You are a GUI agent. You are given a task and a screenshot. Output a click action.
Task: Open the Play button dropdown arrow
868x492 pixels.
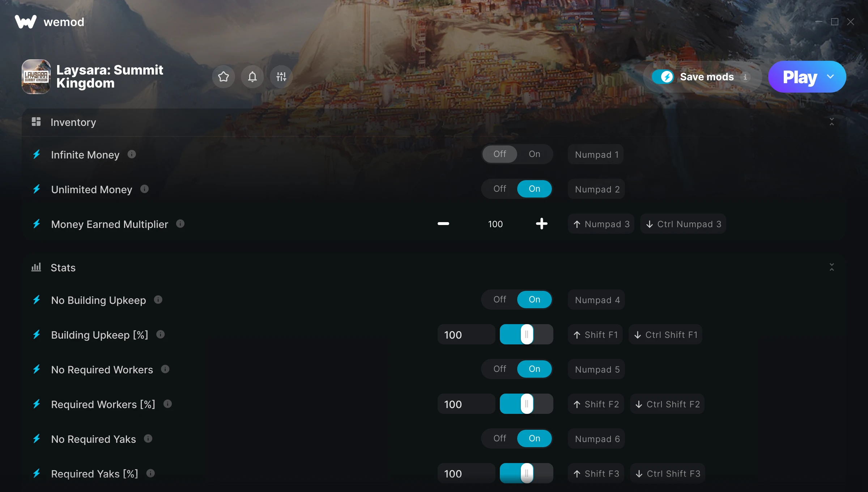(830, 77)
